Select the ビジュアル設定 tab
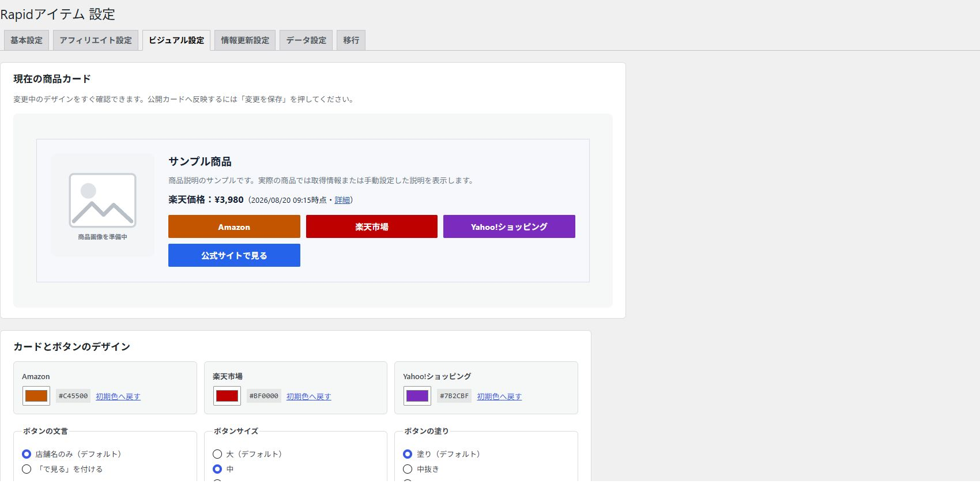 tap(176, 40)
